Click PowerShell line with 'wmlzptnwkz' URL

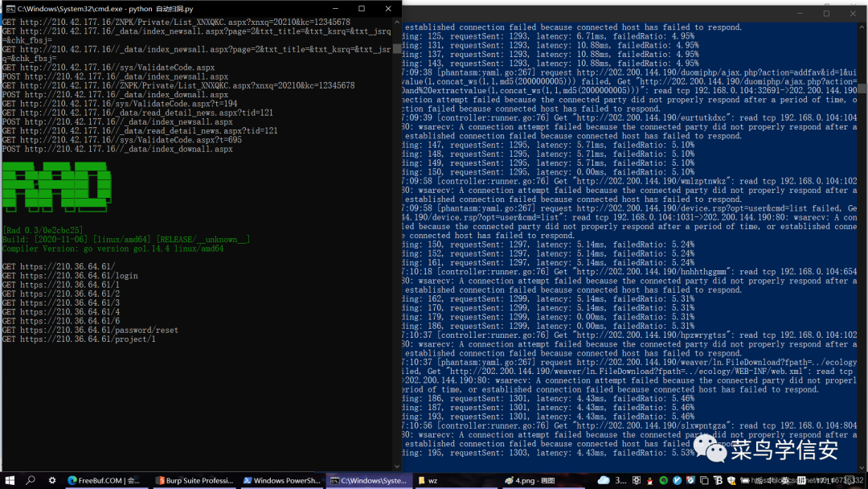(x=629, y=181)
